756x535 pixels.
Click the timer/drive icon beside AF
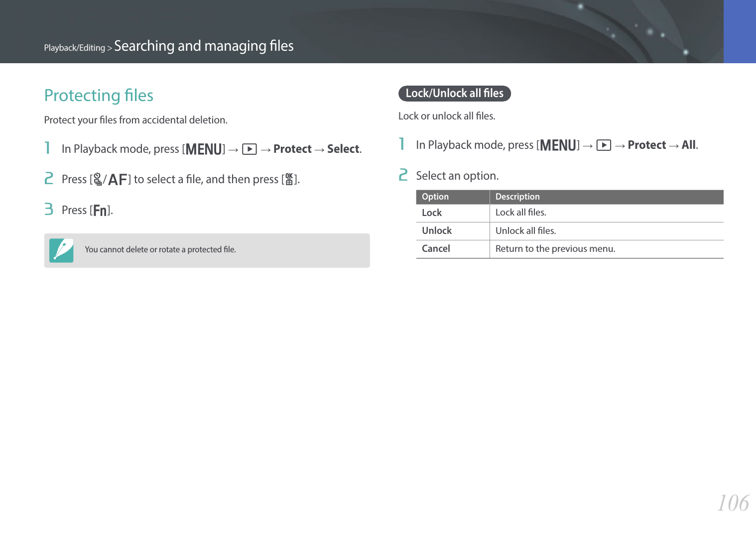98,179
